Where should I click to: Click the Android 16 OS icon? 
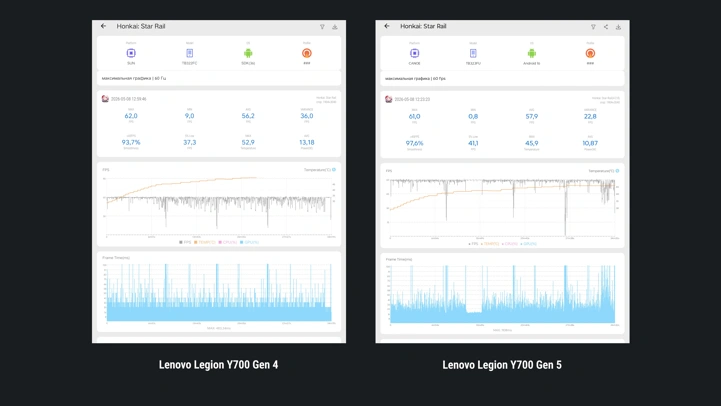click(532, 53)
